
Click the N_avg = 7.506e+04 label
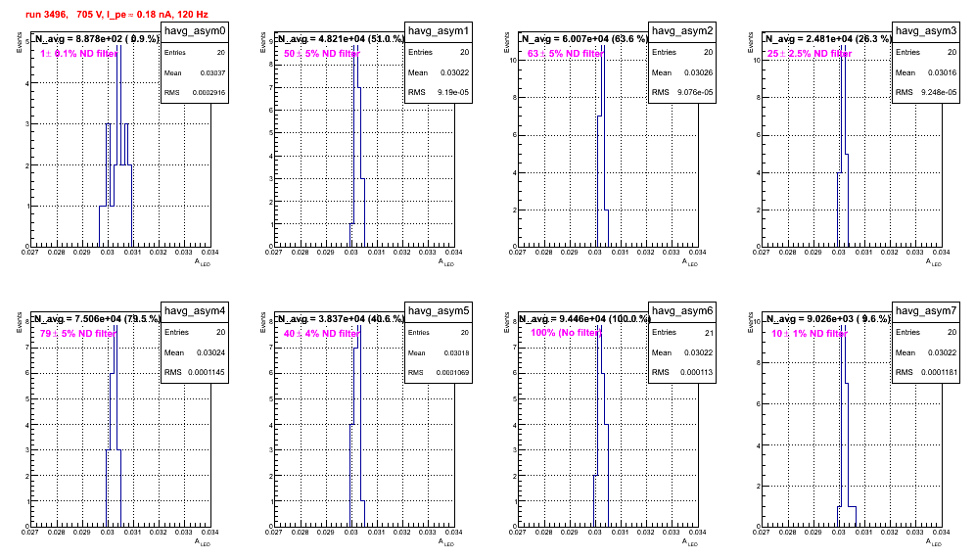[97, 319]
